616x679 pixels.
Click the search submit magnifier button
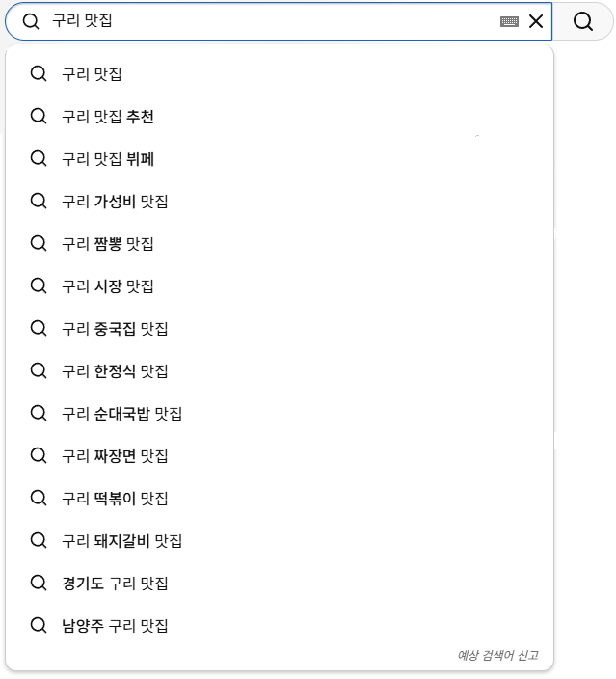pyautogui.click(x=583, y=21)
